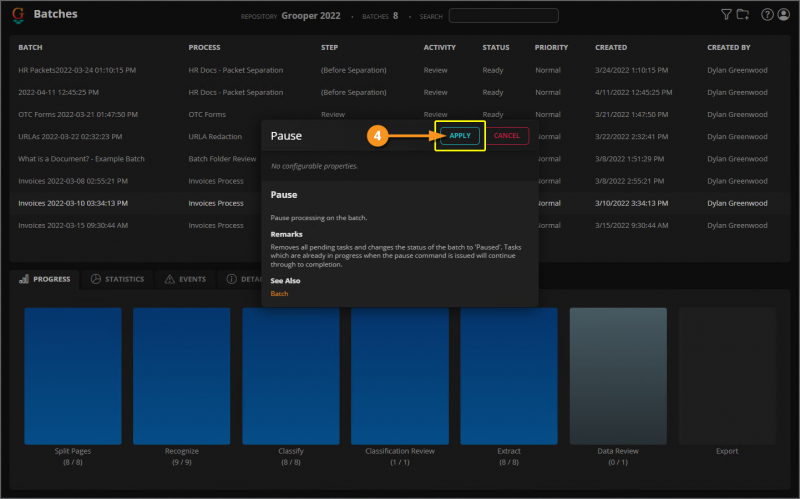The image size is (800, 499).
Task: Cancel the Pause dialog
Action: pos(506,135)
